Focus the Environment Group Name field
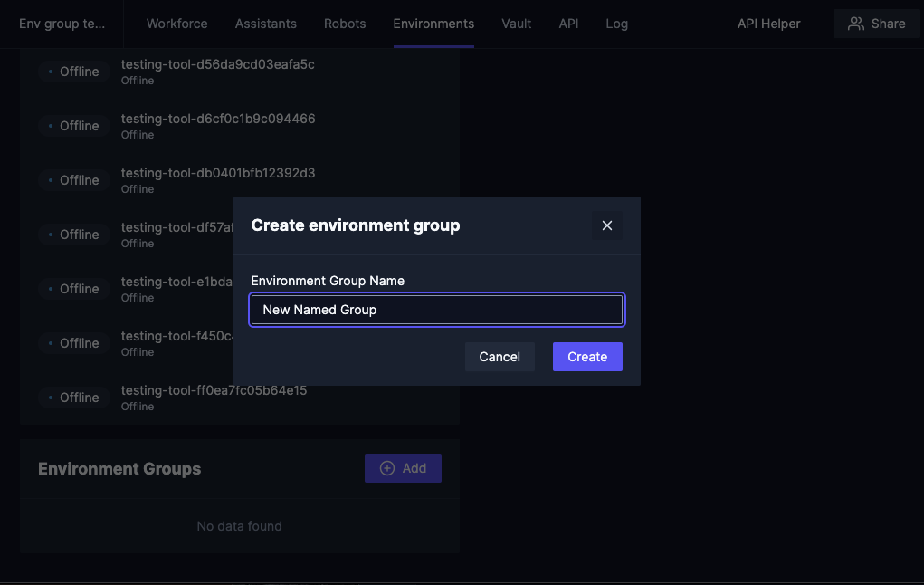924x585 pixels. tap(437, 310)
